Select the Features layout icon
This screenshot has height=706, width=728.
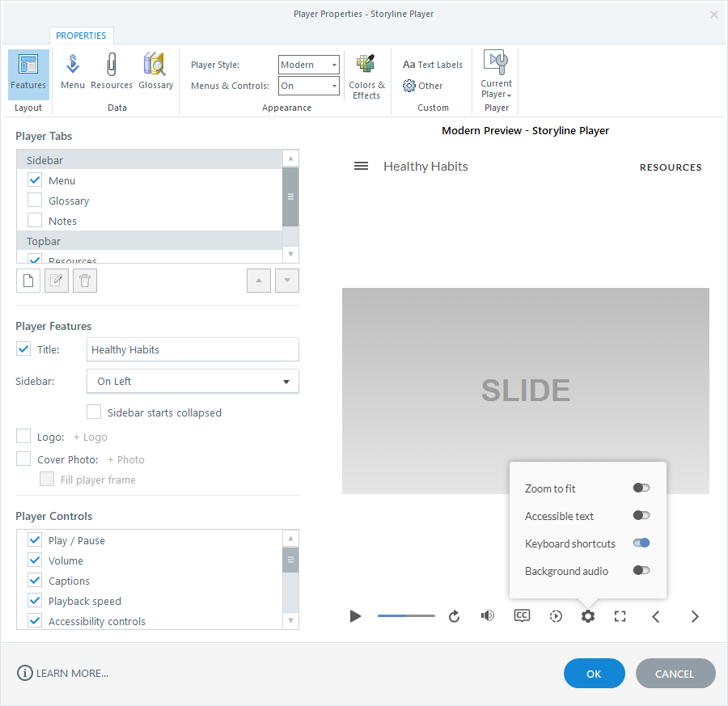[28, 74]
